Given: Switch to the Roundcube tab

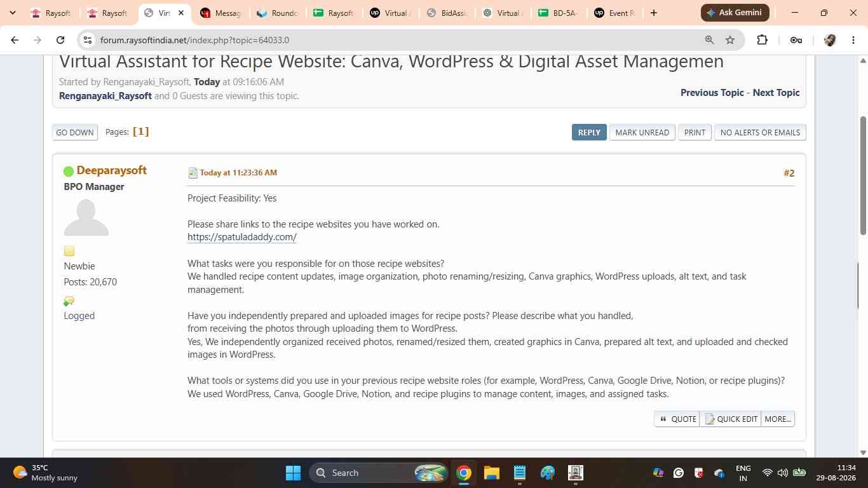Looking at the screenshot, I should (277, 13).
